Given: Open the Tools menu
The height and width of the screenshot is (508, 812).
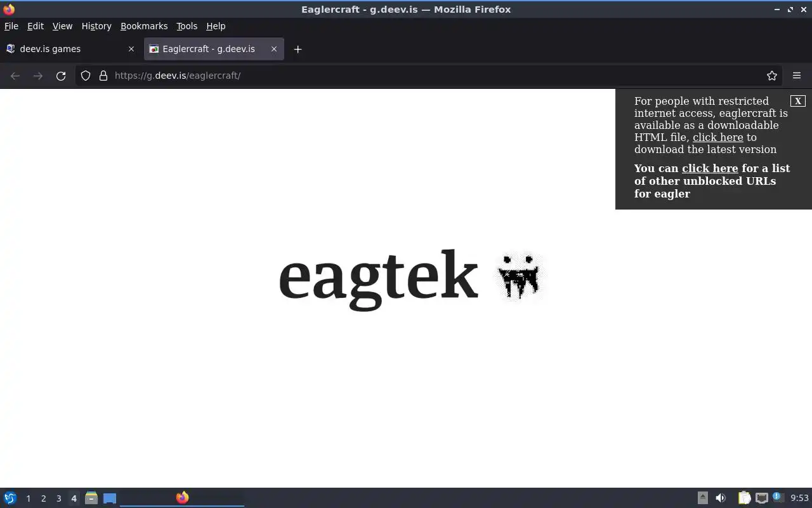Looking at the screenshot, I should coord(187,26).
